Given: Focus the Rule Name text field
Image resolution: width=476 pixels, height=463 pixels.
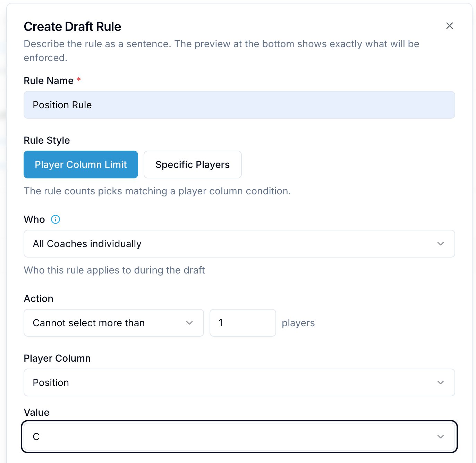Looking at the screenshot, I should click(239, 105).
